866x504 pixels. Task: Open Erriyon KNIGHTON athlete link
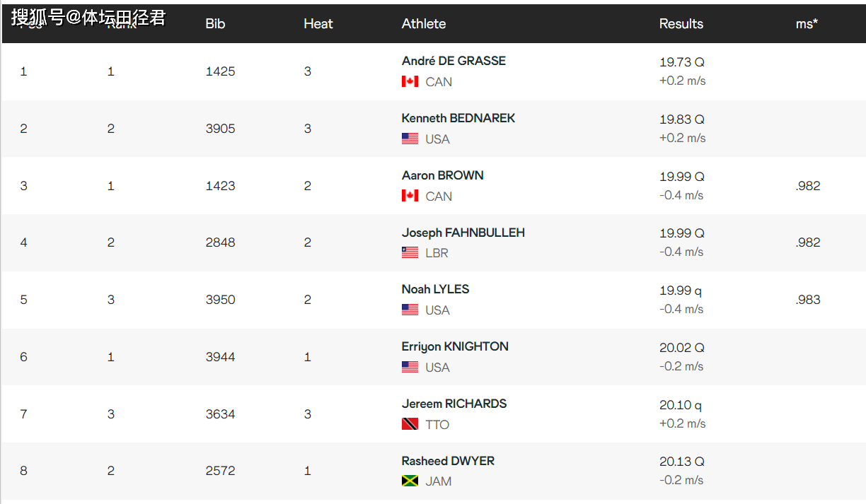click(x=455, y=346)
